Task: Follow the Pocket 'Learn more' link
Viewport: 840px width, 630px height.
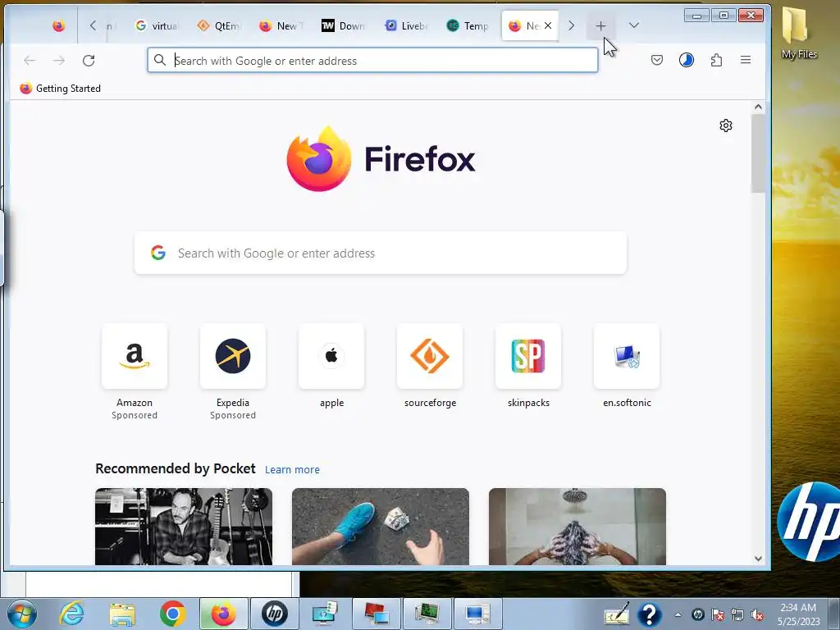Action: pyautogui.click(x=292, y=470)
